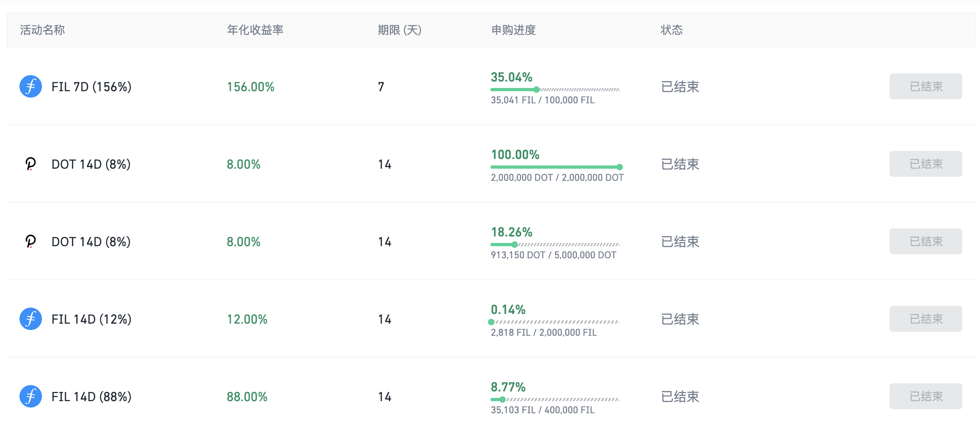The width and height of the screenshot is (980, 431).
Task: Click the Polkadot icon in the 18.26% row
Action: (31, 241)
